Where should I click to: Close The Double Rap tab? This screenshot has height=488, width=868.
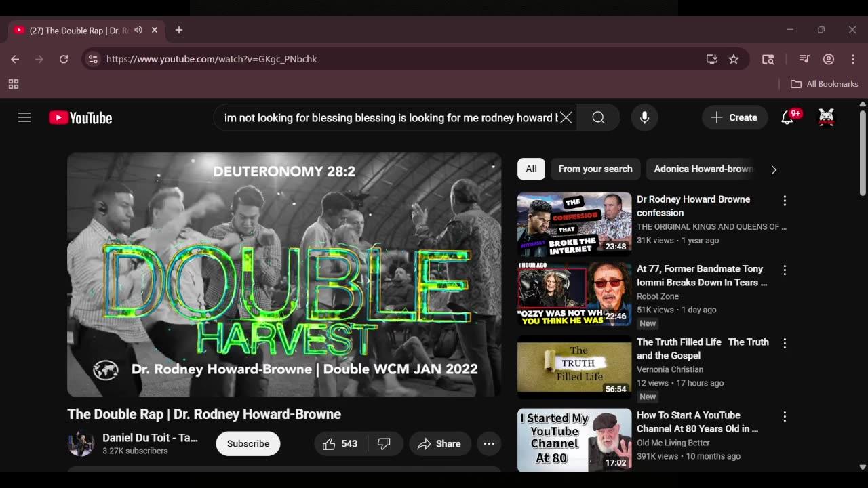click(155, 30)
